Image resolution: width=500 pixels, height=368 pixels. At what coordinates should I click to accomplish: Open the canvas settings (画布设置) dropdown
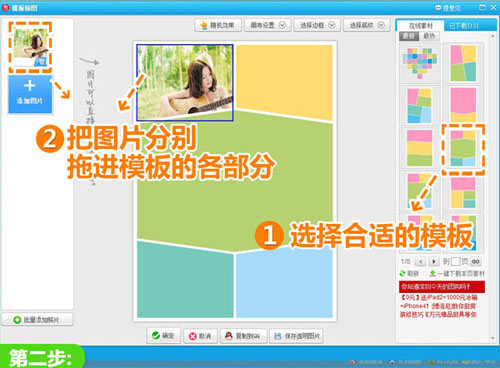pyautogui.click(x=268, y=25)
